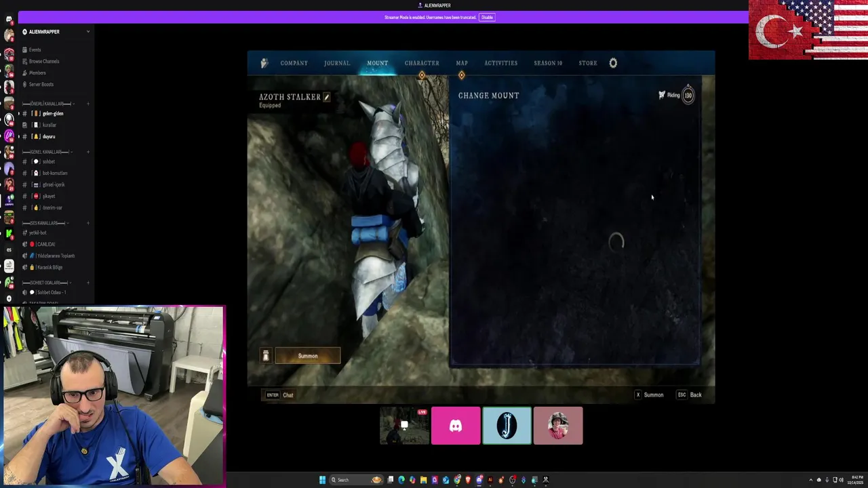Open the Character tab

point(422,63)
